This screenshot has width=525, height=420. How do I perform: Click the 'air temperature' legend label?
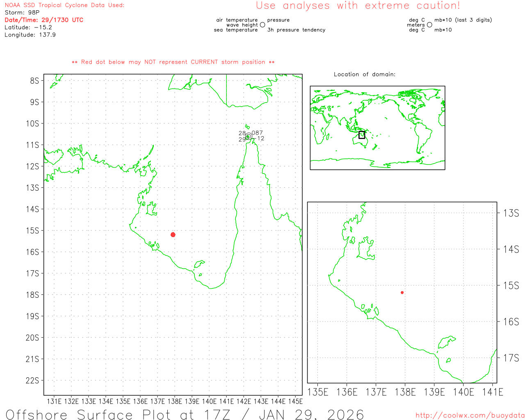coord(237,20)
